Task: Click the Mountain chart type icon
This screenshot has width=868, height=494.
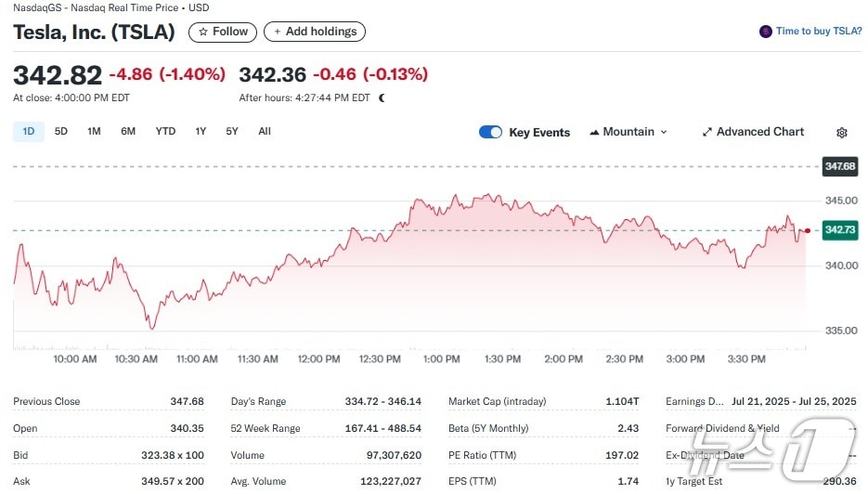Action: pos(594,132)
